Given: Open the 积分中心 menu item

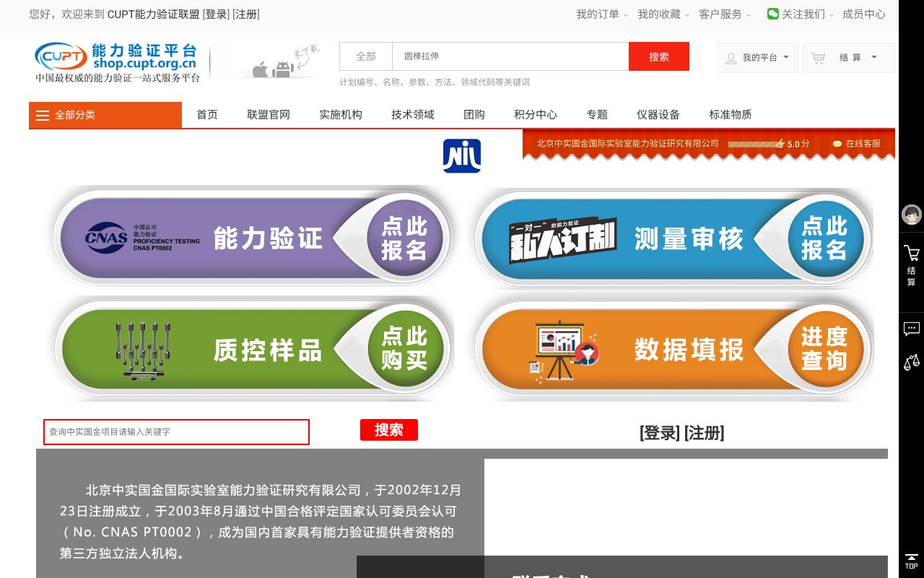Looking at the screenshot, I should coord(536,114).
